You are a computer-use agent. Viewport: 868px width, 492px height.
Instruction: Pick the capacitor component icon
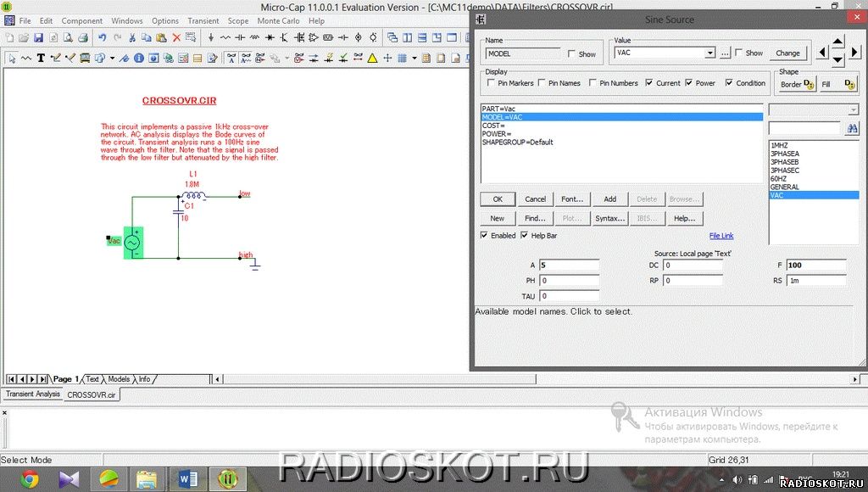(x=240, y=37)
